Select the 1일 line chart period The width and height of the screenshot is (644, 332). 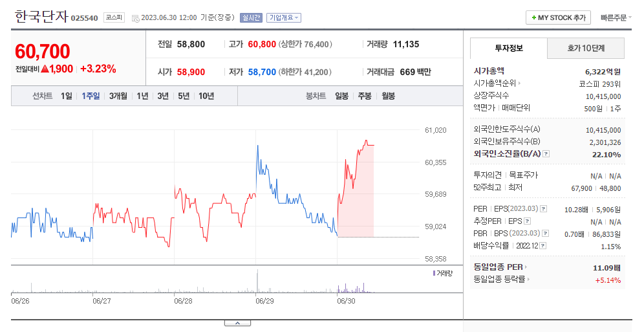(66, 96)
